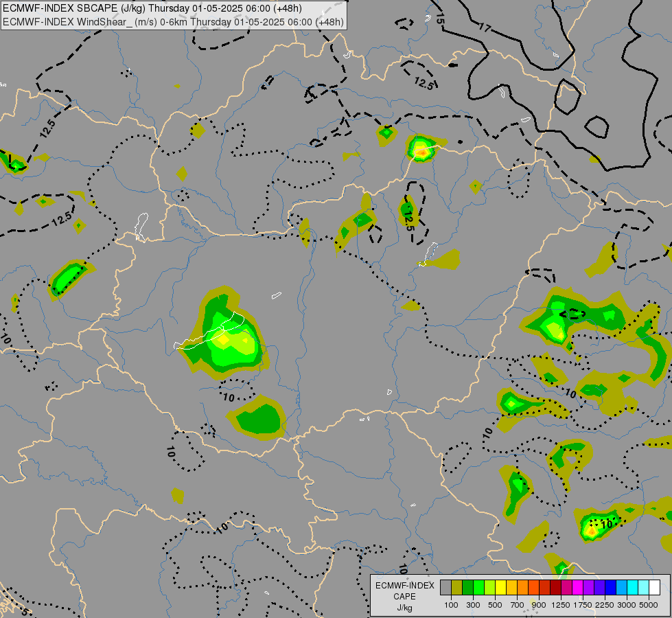This screenshot has height=618, width=672.
Task: Click the 3000 legend value
Action: click(627, 605)
